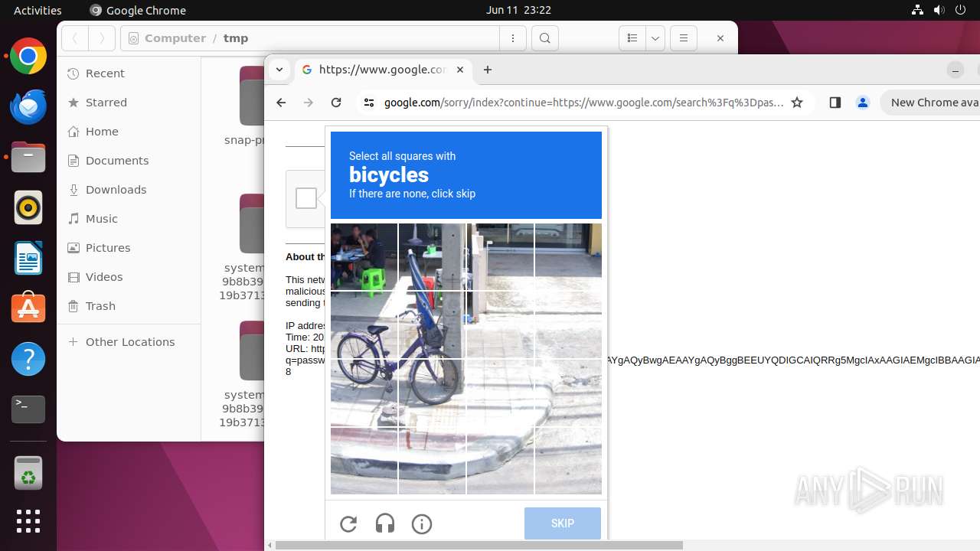
Task: Bookmark this page with the star icon
Action: pos(797,103)
